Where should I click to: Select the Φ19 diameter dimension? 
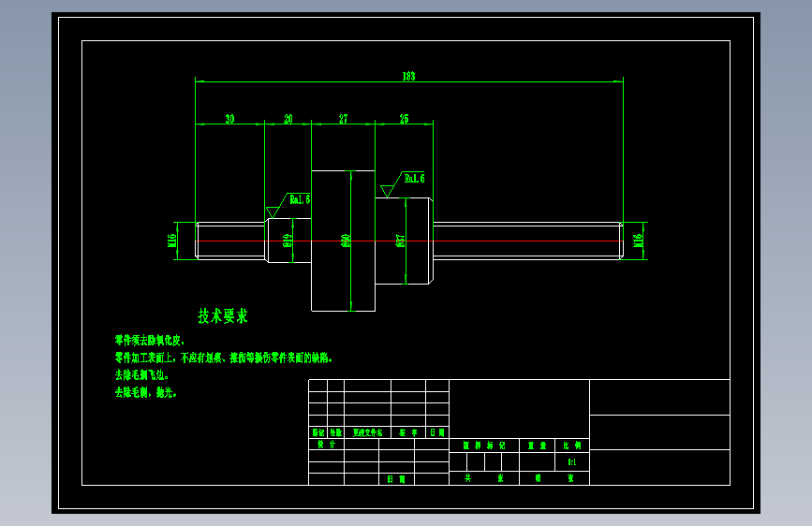[288, 241]
